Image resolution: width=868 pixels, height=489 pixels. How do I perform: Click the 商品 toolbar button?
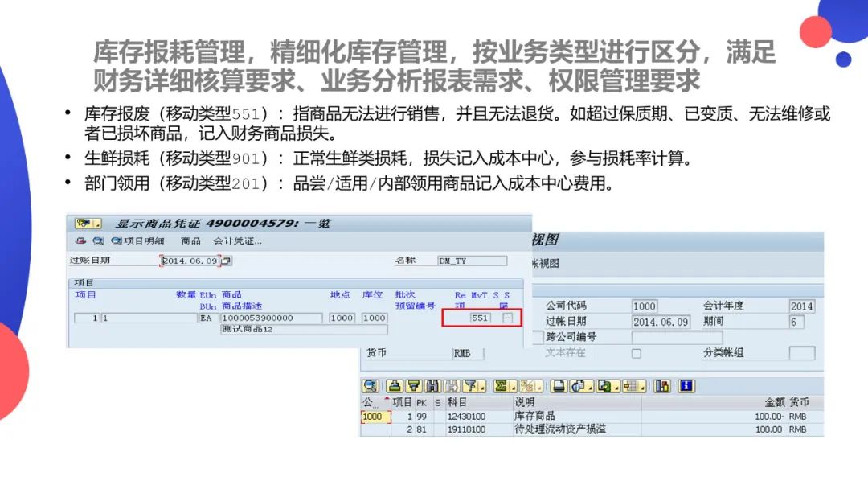coord(190,241)
